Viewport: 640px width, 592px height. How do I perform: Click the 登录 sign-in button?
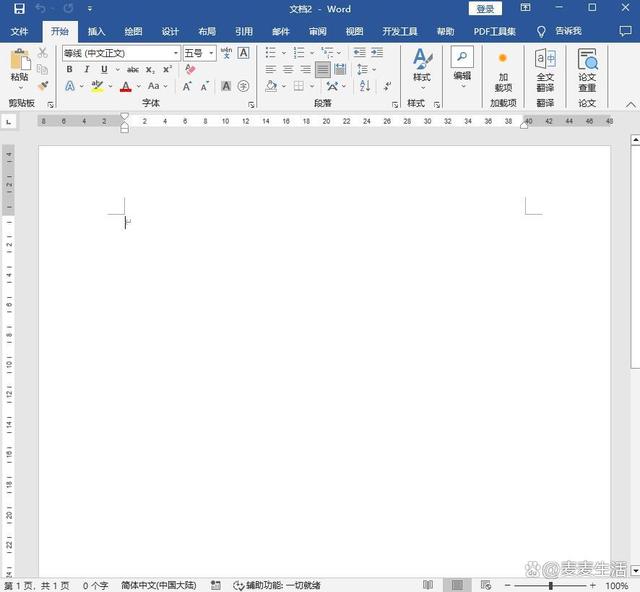(485, 9)
